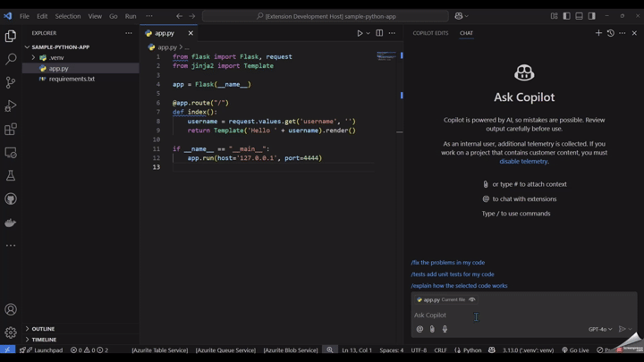
Task: Open the Run menu
Action: pyautogui.click(x=131, y=16)
